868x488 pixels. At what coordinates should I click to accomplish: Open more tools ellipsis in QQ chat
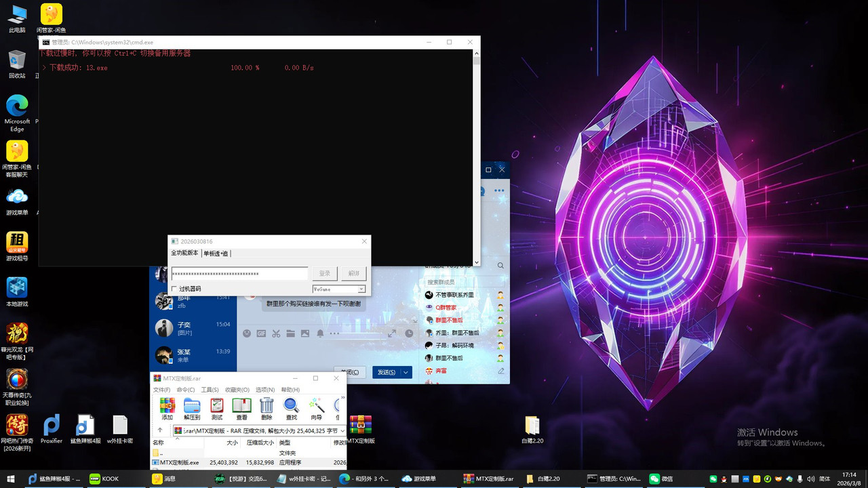click(334, 333)
